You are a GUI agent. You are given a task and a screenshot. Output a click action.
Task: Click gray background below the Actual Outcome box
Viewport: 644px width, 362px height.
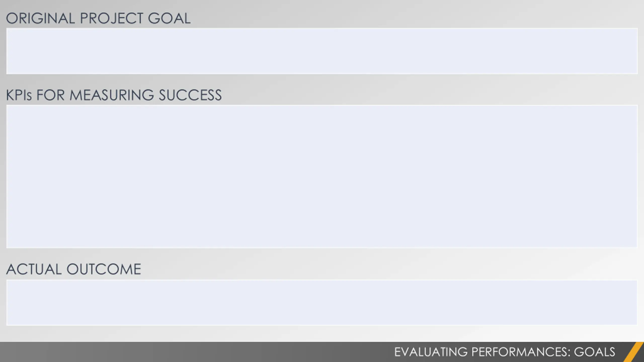(322, 334)
